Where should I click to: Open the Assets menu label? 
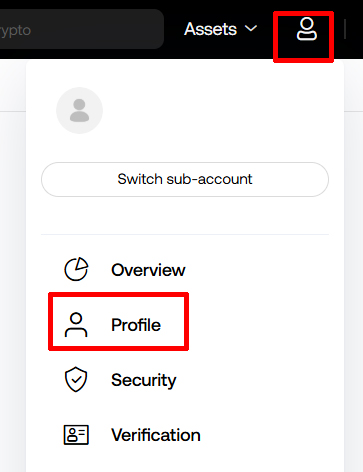(x=210, y=29)
